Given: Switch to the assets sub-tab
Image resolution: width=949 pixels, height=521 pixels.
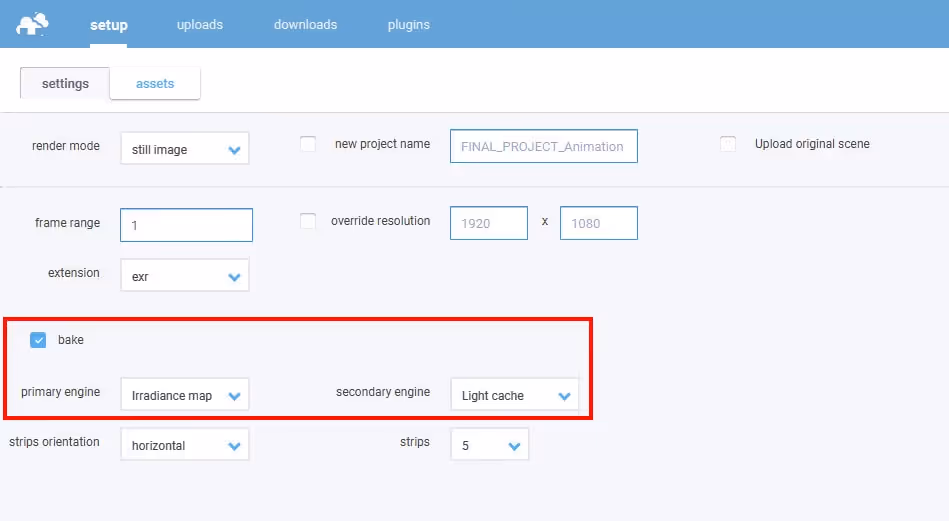Looking at the screenshot, I should (x=155, y=83).
